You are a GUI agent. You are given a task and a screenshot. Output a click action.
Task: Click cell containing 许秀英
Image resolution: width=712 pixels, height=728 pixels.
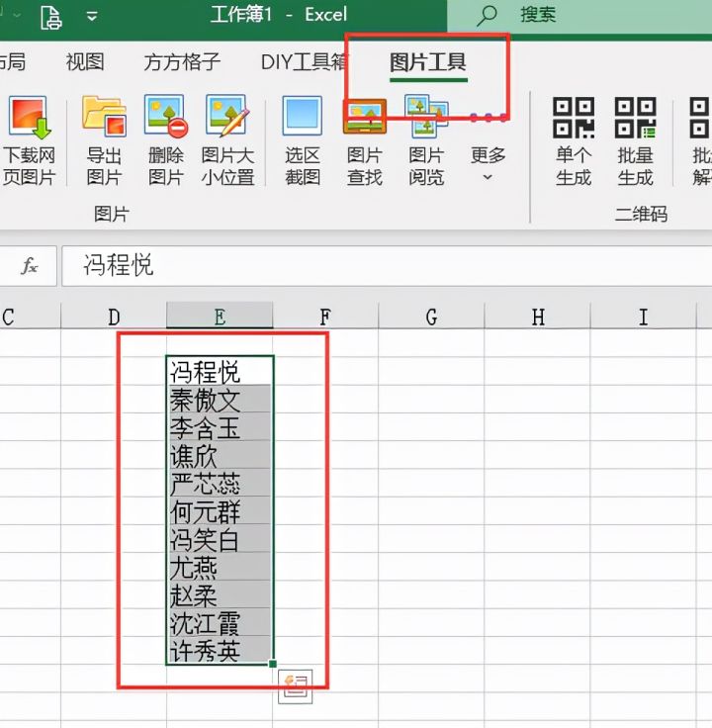[x=220, y=650]
